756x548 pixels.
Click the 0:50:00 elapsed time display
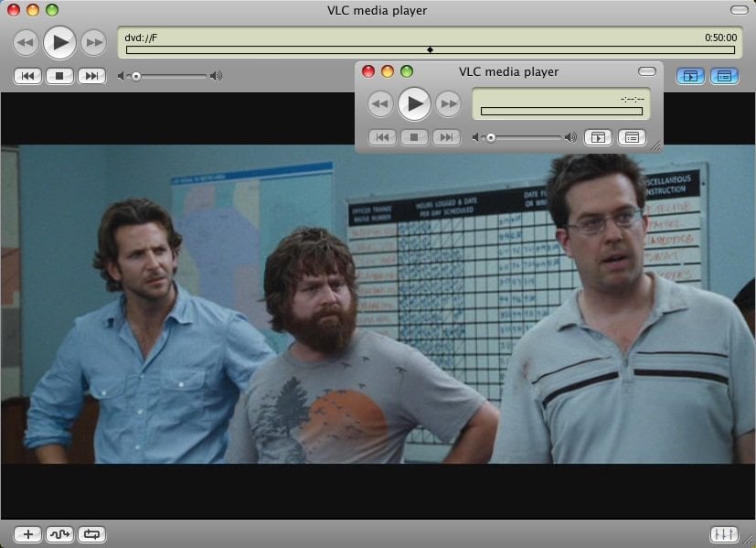coord(720,38)
